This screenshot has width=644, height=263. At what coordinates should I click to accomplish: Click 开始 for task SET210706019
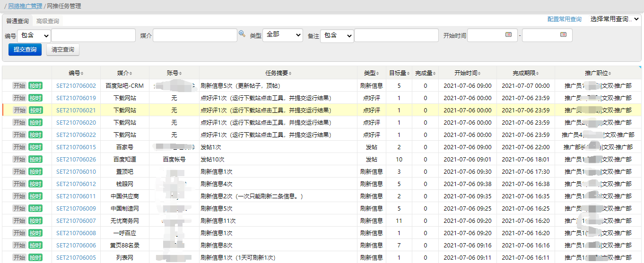pyautogui.click(x=19, y=98)
